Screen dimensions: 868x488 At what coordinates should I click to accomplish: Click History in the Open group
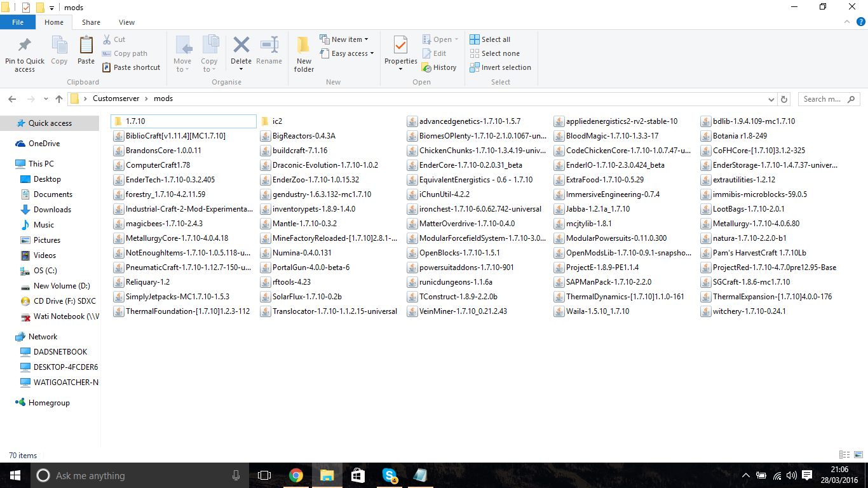pyautogui.click(x=439, y=67)
